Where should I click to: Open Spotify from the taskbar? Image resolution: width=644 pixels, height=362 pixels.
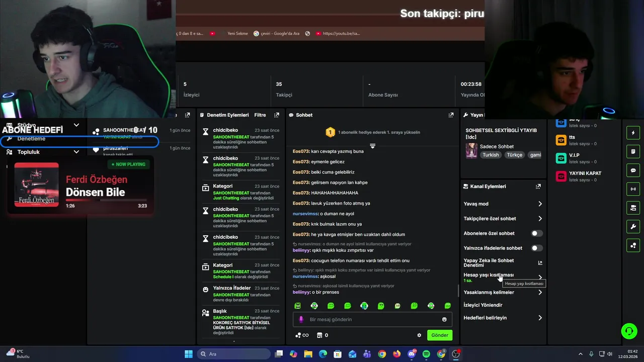pos(426,354)
